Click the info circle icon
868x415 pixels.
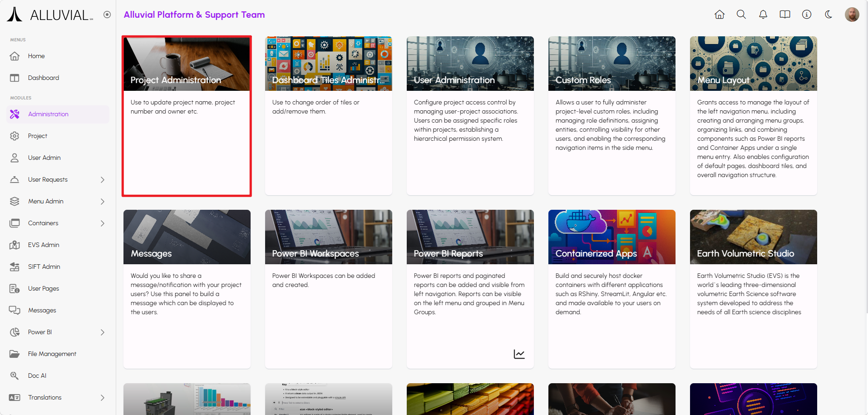pos(807,15)
